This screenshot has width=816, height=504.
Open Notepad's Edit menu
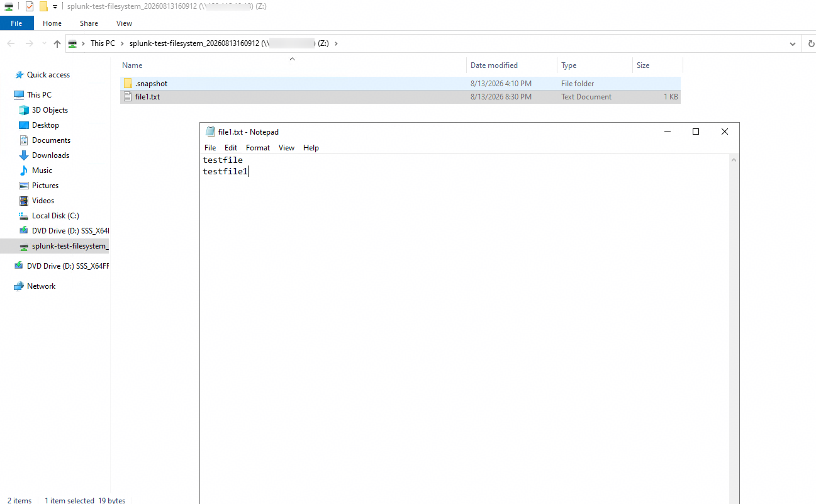(x=231, y=148)
